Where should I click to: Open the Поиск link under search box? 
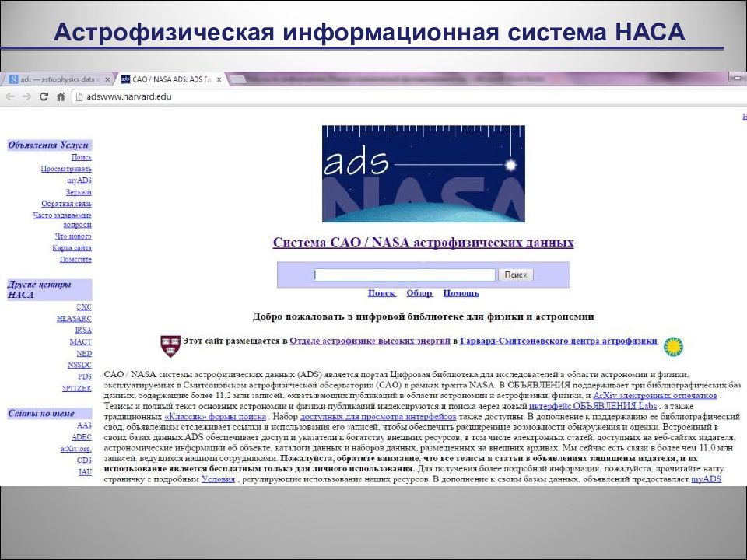[x=381, y=293]
